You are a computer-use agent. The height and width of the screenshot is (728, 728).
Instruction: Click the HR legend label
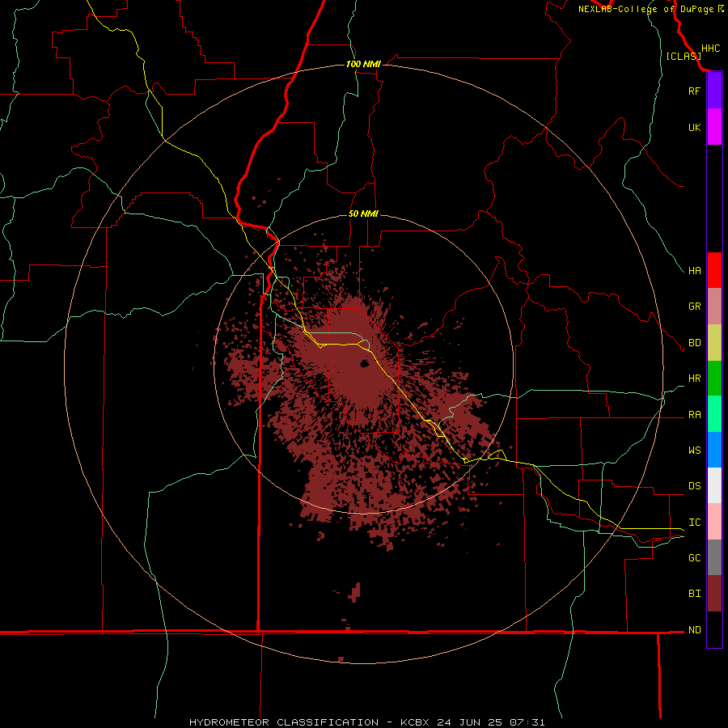point(694,379)
